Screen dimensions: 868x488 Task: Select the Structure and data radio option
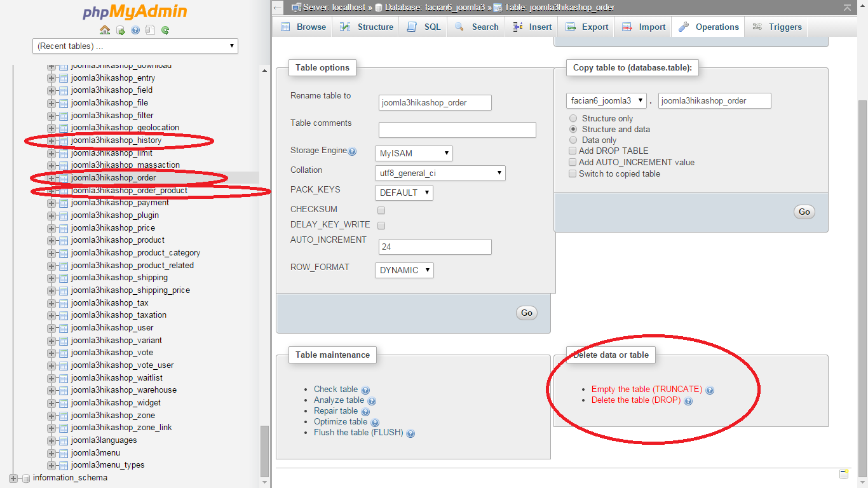(x=573, y=129)
